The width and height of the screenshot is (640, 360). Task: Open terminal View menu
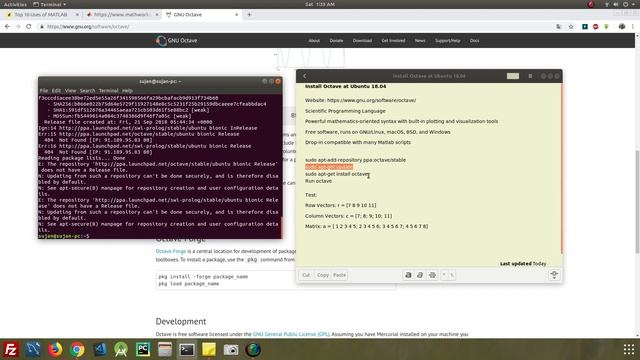(71, 91)
